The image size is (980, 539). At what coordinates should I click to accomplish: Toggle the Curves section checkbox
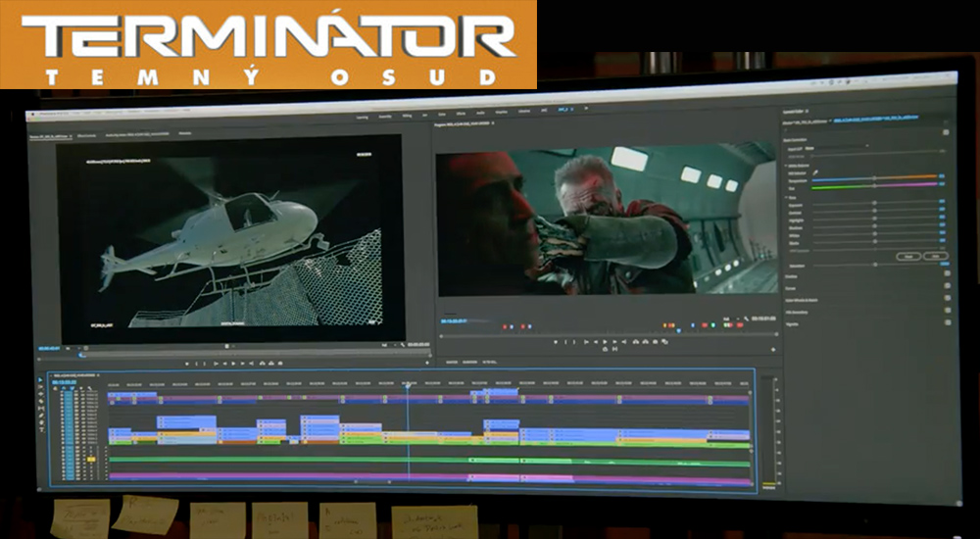pos(948,286)
